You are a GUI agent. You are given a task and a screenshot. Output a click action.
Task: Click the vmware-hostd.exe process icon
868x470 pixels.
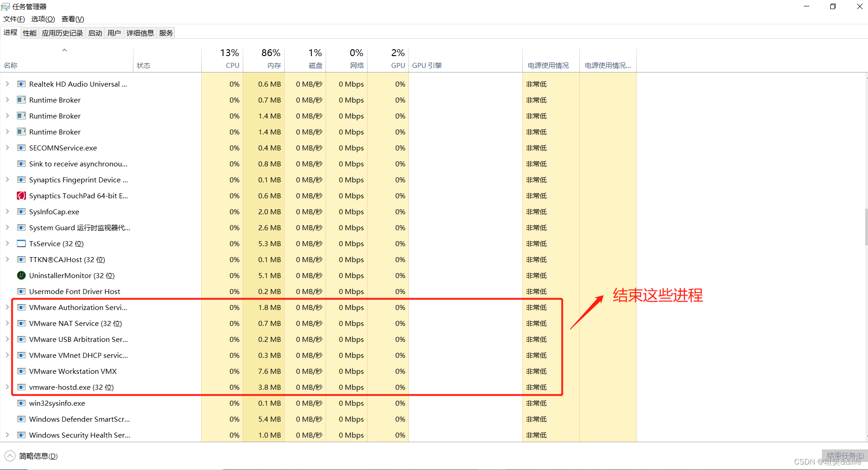(x=21, y=387)
